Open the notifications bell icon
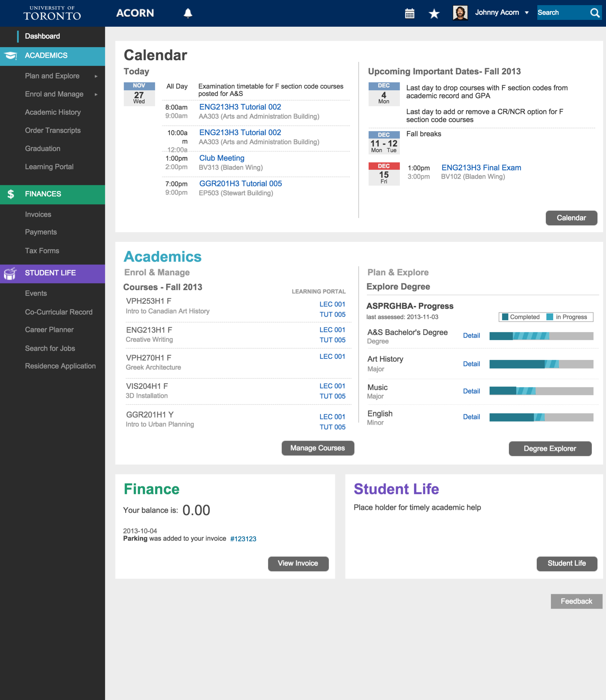 pyautogui.click(x=188, y=13)
